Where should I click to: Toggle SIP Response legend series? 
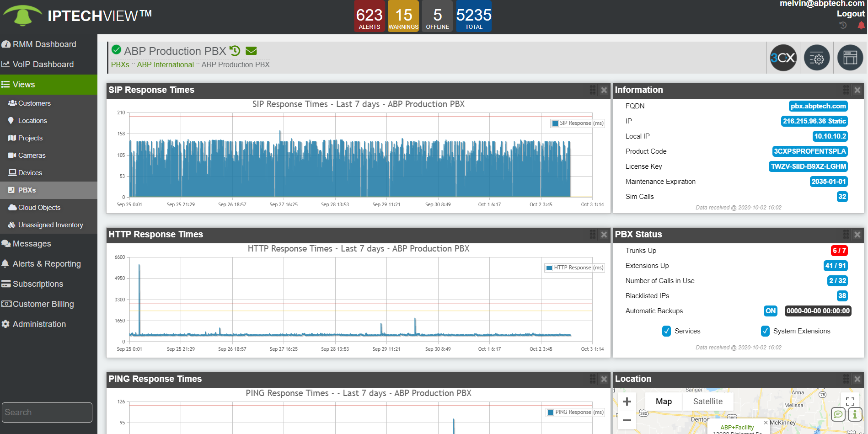[578, 123]
